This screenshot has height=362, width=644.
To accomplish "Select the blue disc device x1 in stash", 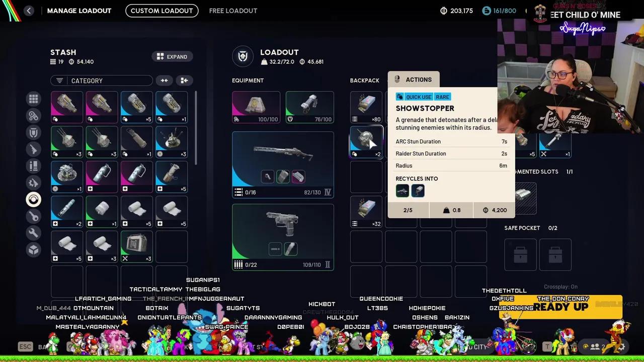I will click(67, 177).
